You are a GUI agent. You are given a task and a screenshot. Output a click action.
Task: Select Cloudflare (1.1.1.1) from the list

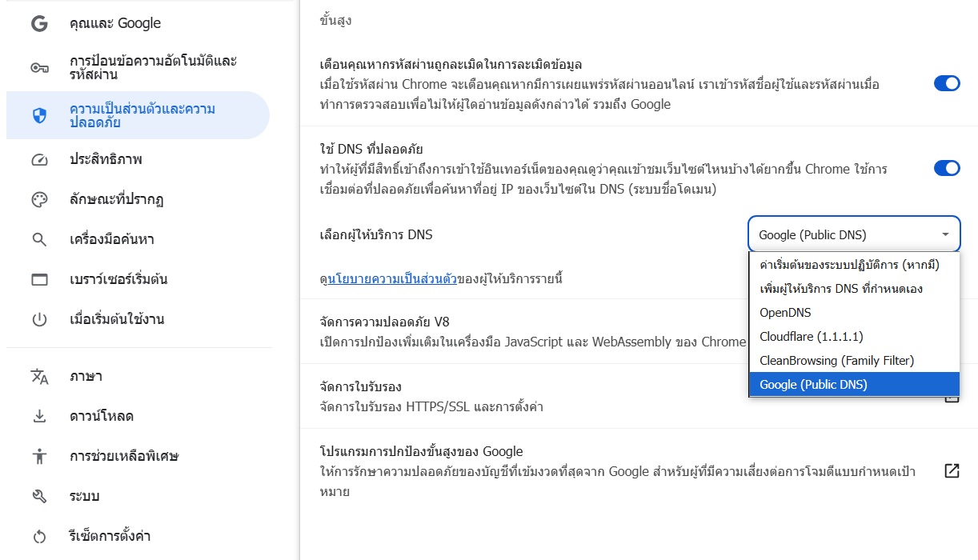[854, 337]
